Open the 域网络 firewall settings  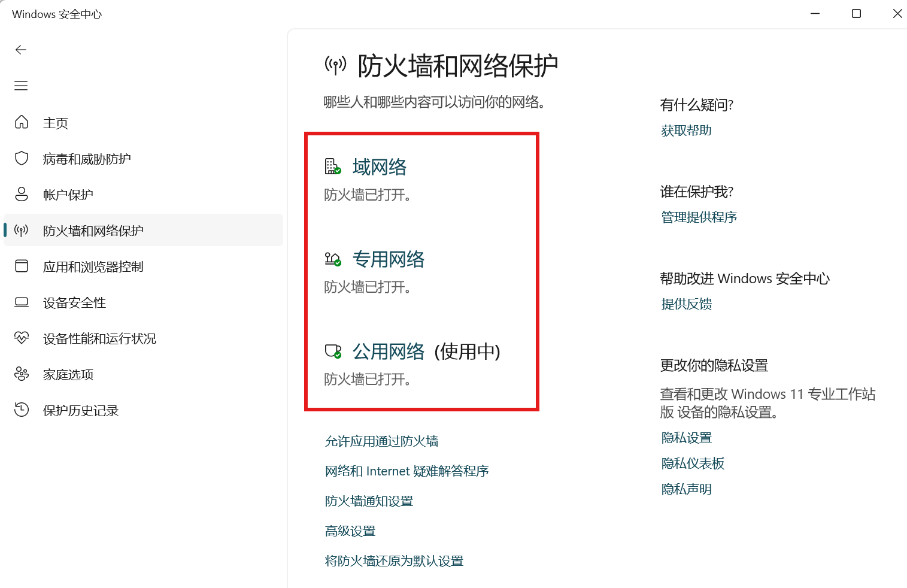(379, 167)
